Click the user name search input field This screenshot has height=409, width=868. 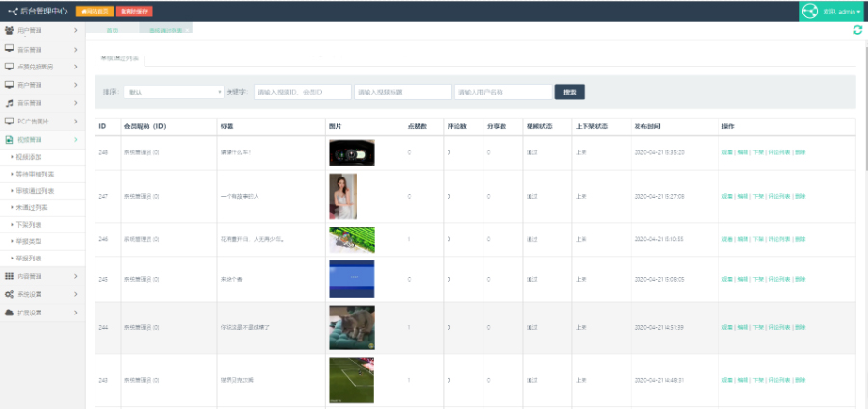point(502,93)
